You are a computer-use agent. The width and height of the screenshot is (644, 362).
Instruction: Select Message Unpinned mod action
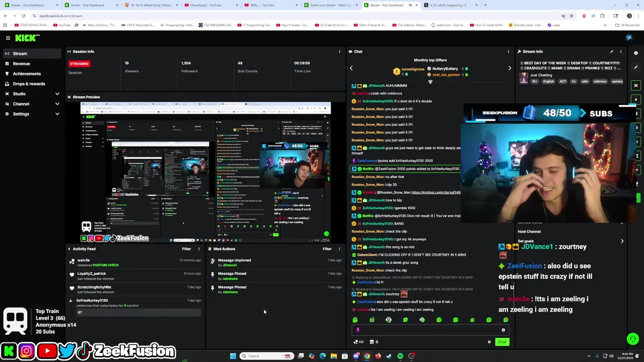click(x=276, y=262)
